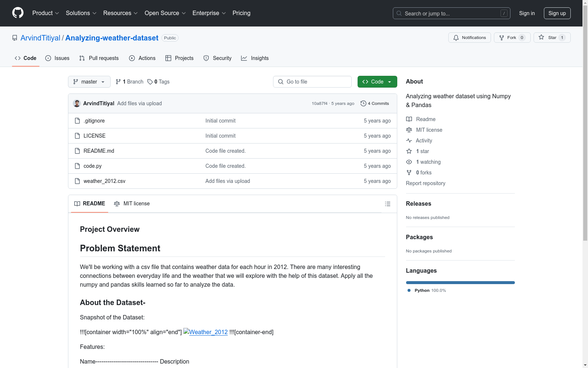This screenshot has height=368, width=588.
Task: Click the pulse icon beside Activity
Action: pos(409,141)
